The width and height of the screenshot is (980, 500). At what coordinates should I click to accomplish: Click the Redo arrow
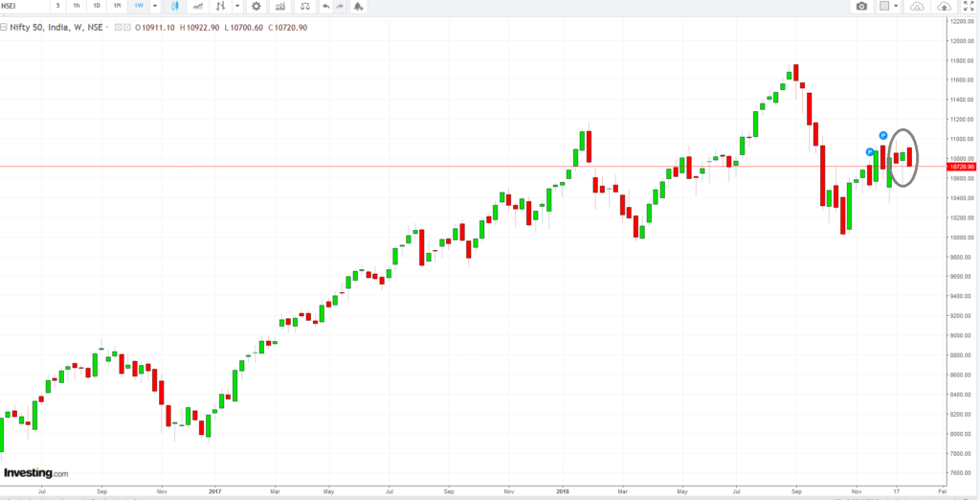[340, 7]
